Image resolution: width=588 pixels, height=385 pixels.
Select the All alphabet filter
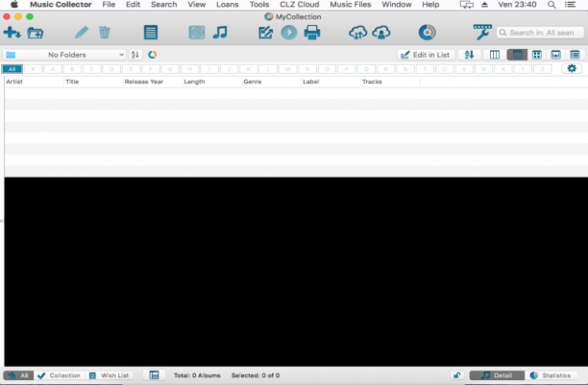(12, 69)
